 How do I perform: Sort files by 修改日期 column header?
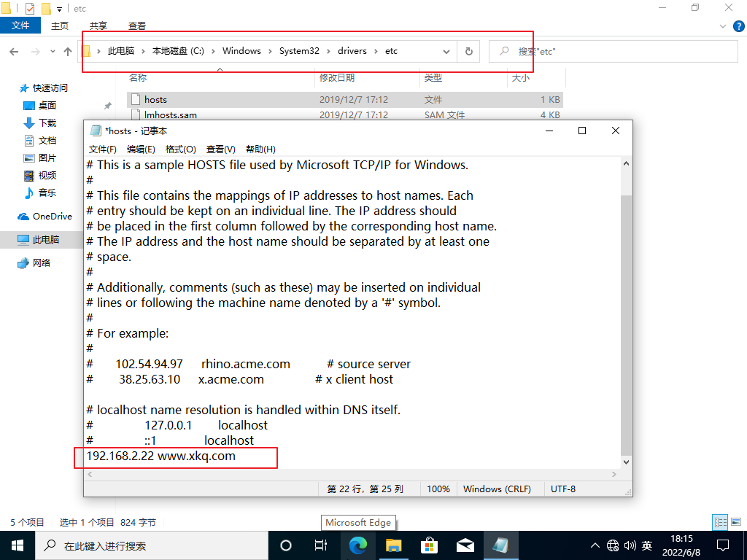[x=337, y=77]
